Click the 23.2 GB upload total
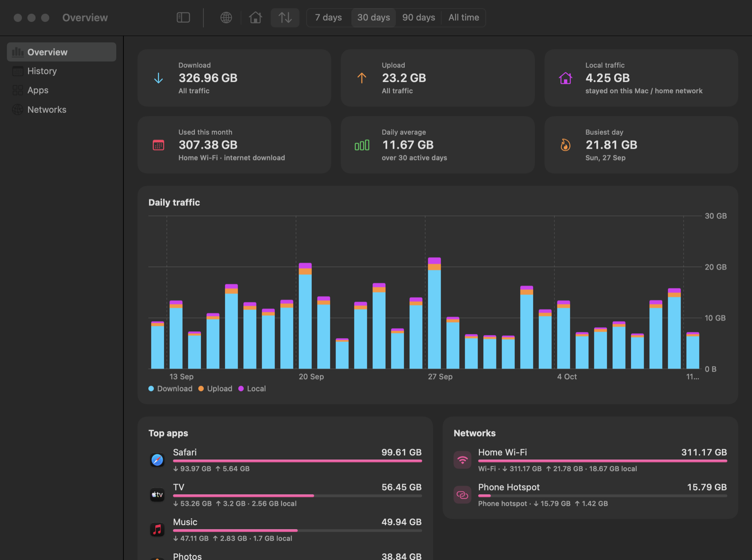The width and height of the screenshot is (752, 560). (404, 78)
